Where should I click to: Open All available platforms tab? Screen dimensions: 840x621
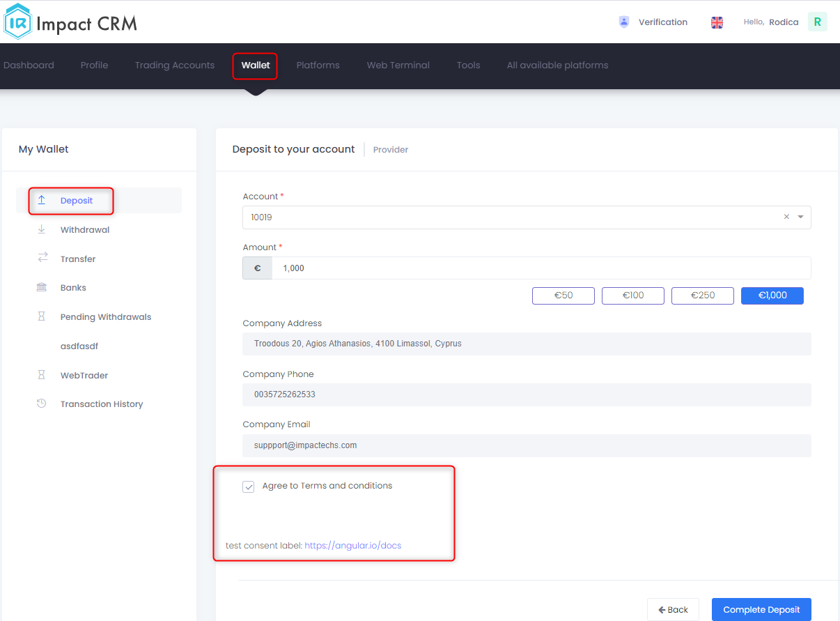click(x=557, y=65)
